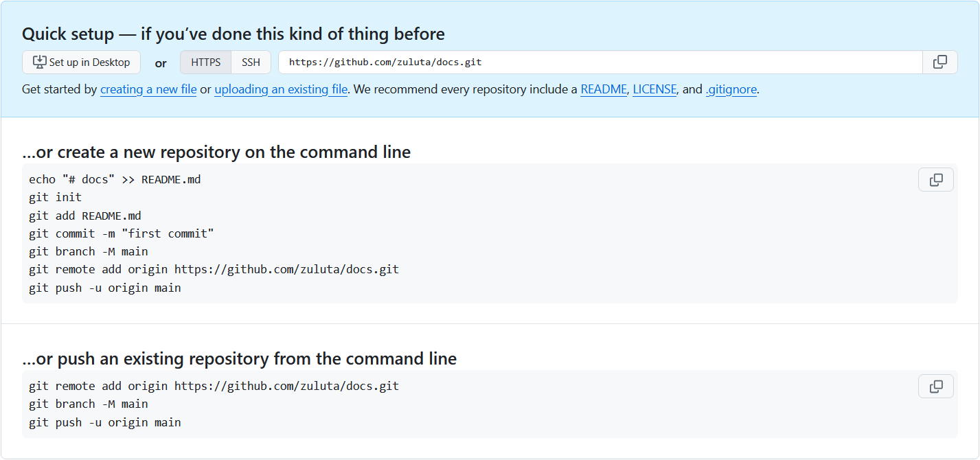
Task: Open the creating a new file link
Action: pos(148,89)
